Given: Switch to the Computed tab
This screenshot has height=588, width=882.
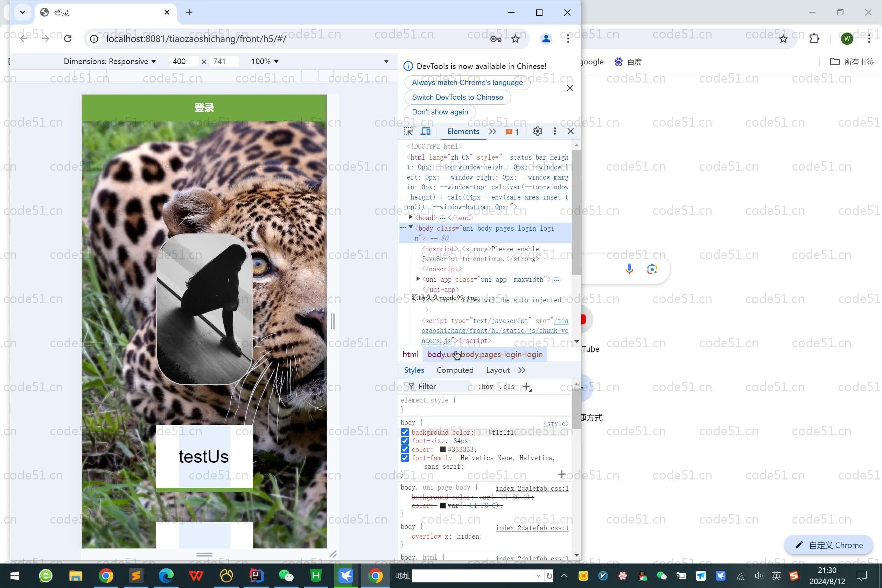Looking at the screenshot, I should [455, 371].
